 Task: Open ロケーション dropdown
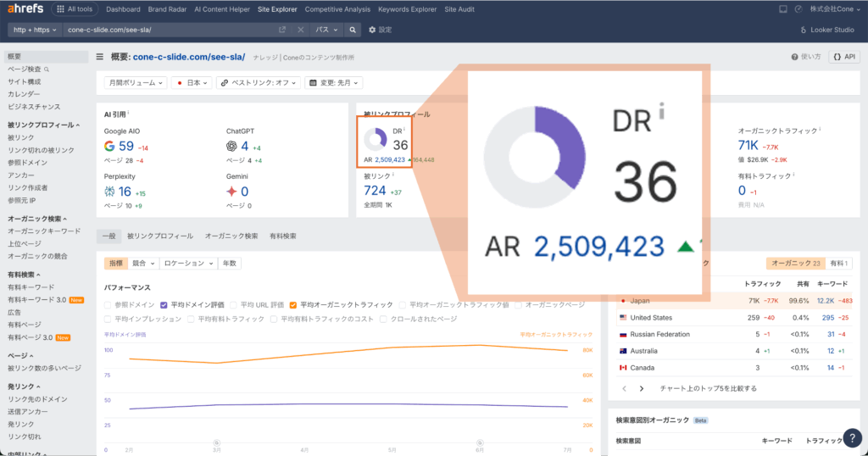pyautogui.click(x=189, y=264)
